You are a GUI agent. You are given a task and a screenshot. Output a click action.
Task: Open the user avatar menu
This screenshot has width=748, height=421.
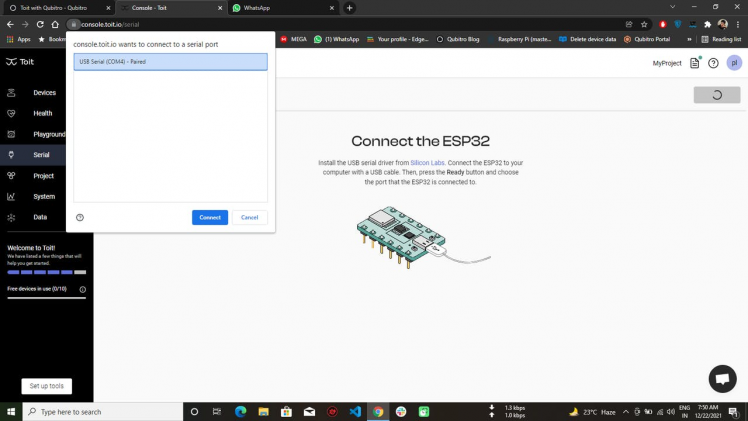734,63
